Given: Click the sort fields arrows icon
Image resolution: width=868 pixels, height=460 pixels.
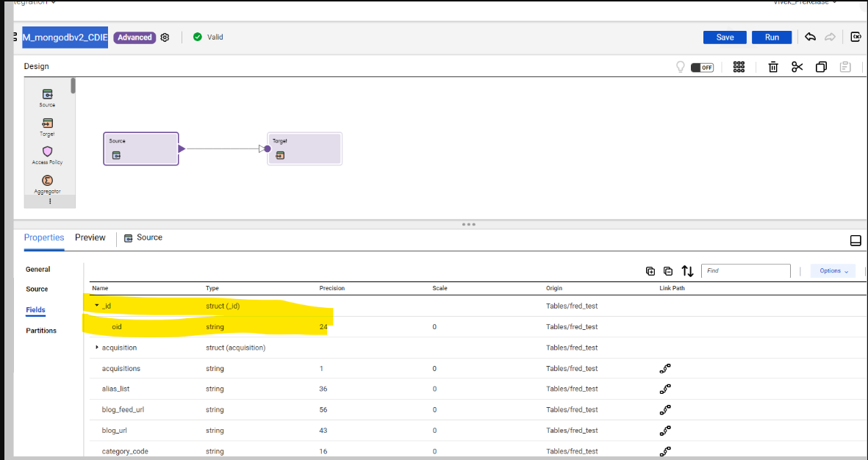Looking at the screenshot, I should (687, 270).
